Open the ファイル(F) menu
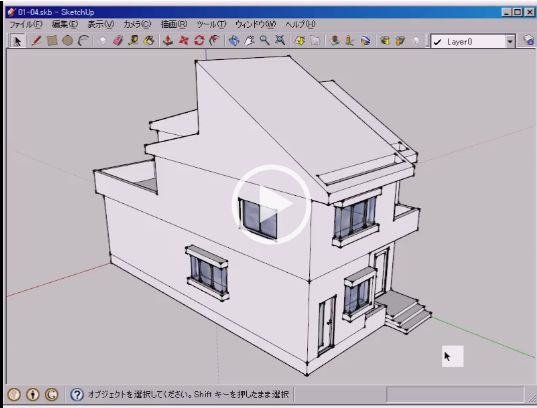Viewport: 537px width, 408px height. click(x=26, y=24)
